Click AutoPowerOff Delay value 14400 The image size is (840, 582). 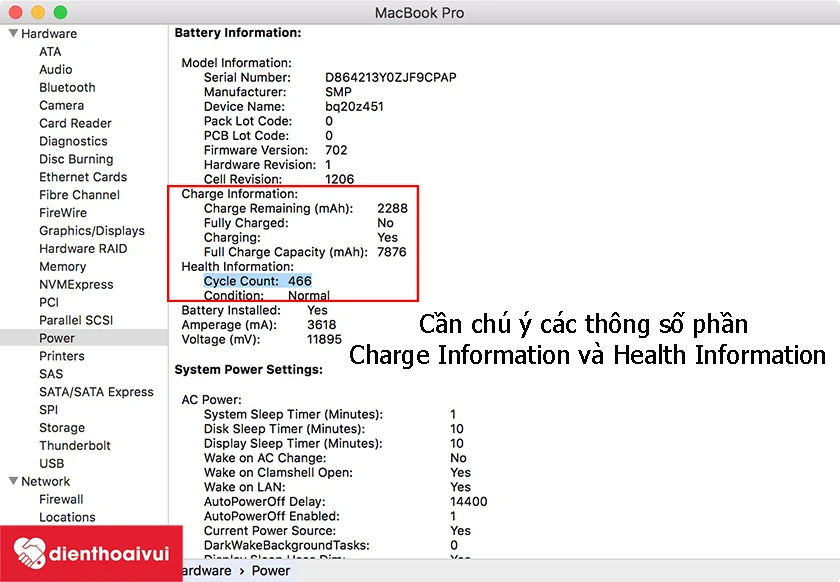point(469,502)
